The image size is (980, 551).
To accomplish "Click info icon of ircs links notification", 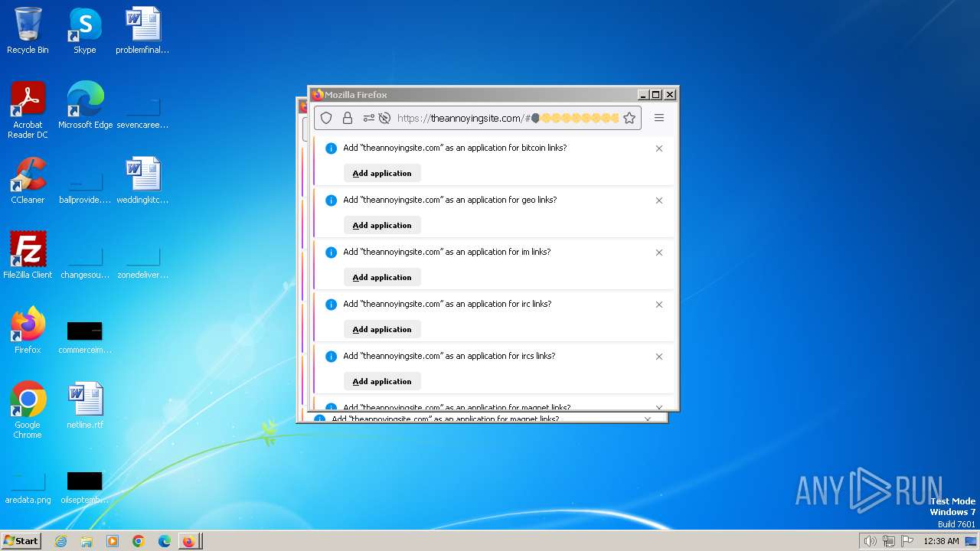I will pyautogui.click(x=331, y=357).
